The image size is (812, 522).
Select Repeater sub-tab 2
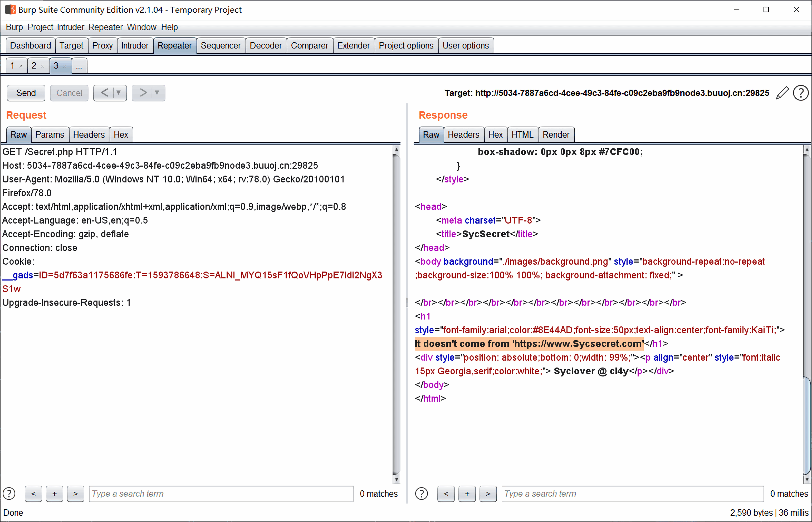click(34, 66)
